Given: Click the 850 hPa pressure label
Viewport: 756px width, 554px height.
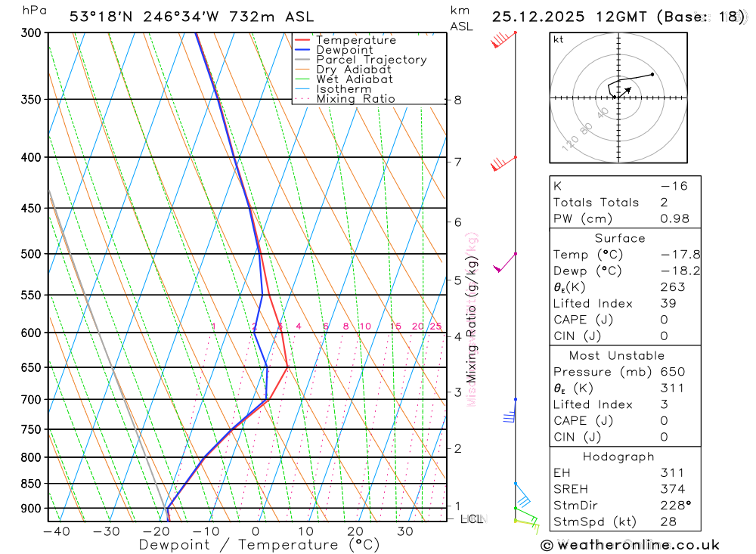Looking at the screenshot, I should 31,483.
